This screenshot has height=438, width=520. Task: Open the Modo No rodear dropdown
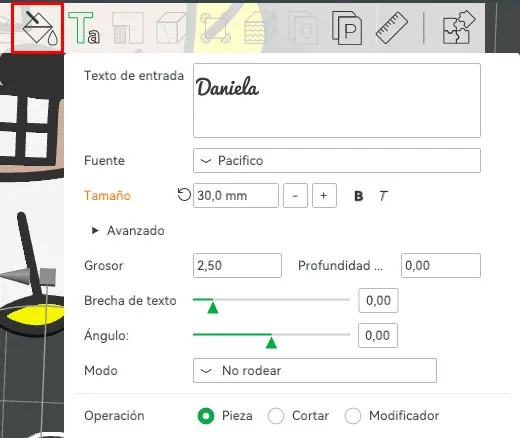[315, 371]
